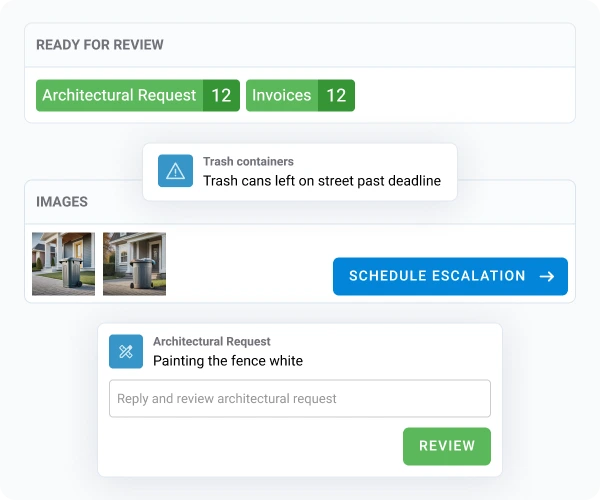Click empty space in the Architectural Request card
This screenshot has height=500, width=600.
[250, 447]
